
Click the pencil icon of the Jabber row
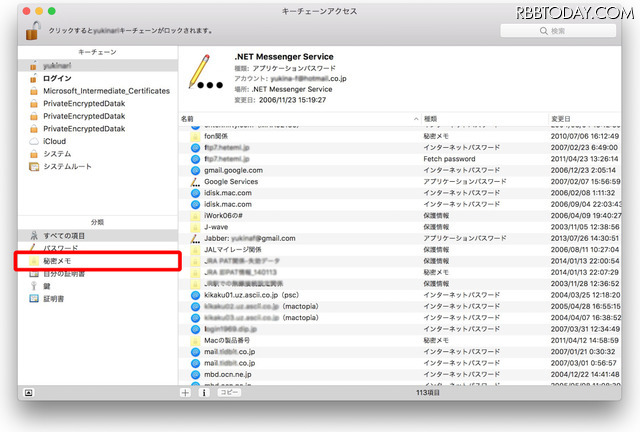click(x=196, y=238)
